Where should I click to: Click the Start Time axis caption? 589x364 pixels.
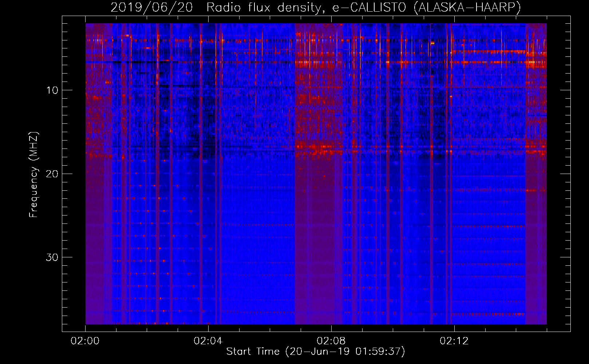316,352
